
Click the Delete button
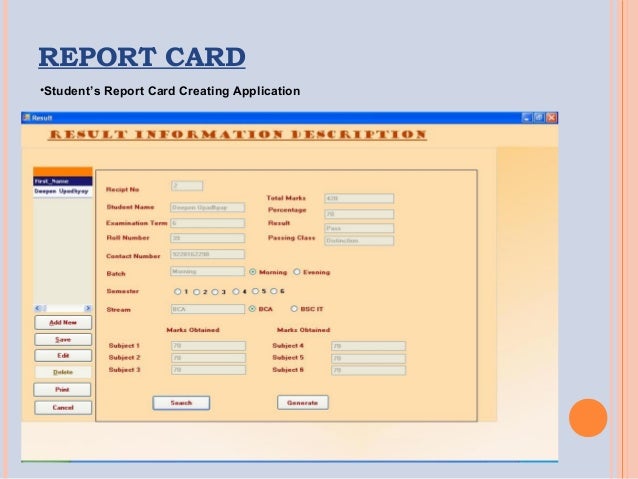tap(63, 372)
